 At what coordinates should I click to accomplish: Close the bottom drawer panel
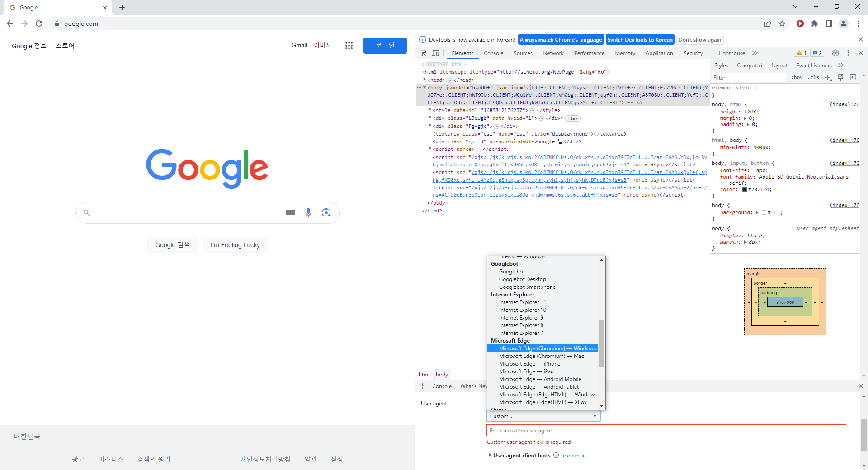[x=861, y=386]
